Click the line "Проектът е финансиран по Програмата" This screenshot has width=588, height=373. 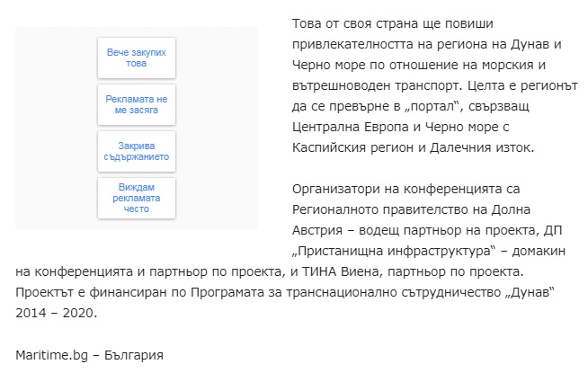coord(144,292)
